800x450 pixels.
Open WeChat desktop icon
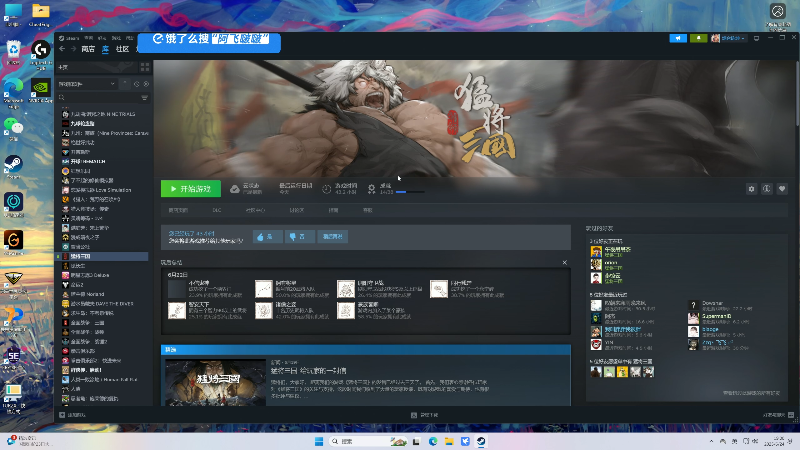[x=13, y=129]
